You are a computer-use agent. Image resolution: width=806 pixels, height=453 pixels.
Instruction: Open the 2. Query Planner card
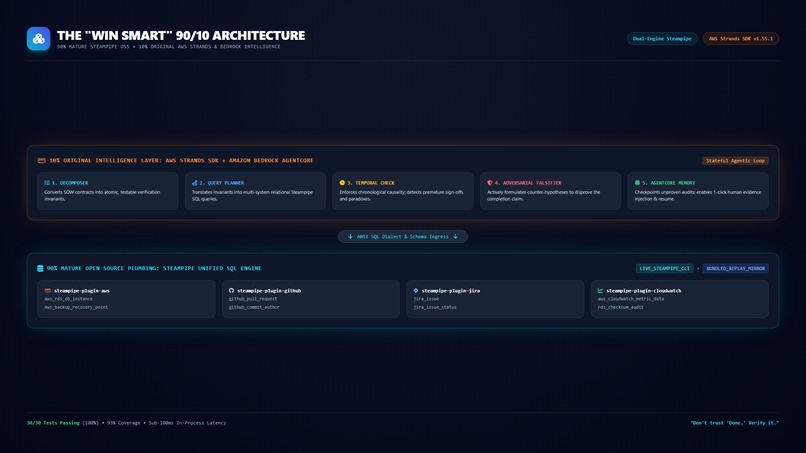point(255,191)
